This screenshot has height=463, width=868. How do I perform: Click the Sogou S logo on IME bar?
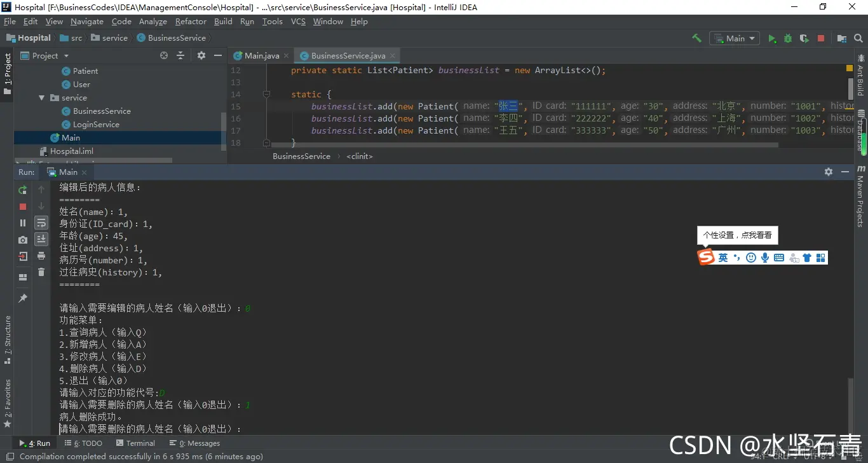(706, 257)
